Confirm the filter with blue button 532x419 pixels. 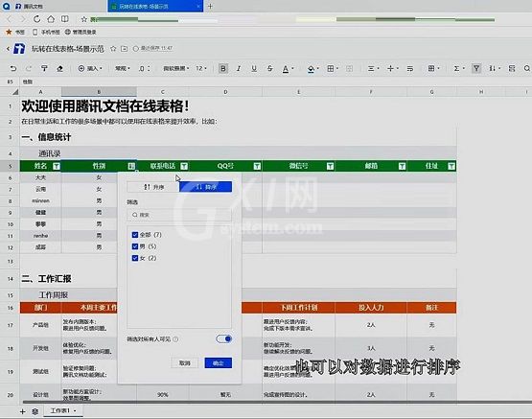(219, 363)
